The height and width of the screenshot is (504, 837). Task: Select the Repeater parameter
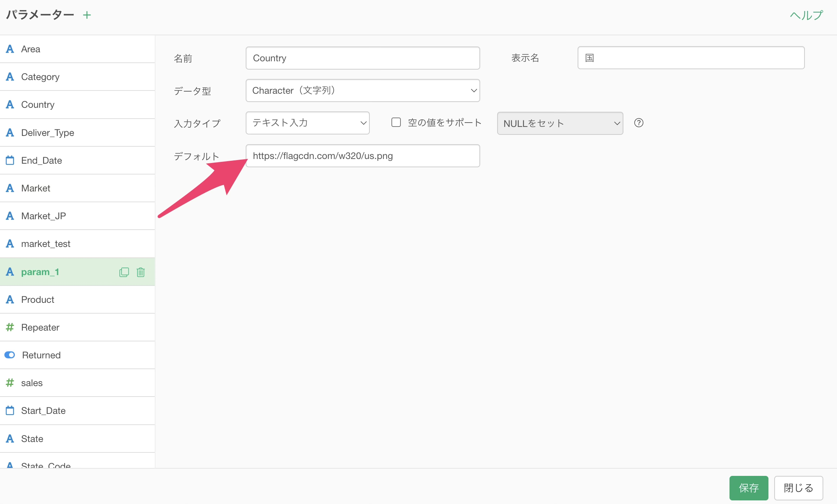pos(78,327)
